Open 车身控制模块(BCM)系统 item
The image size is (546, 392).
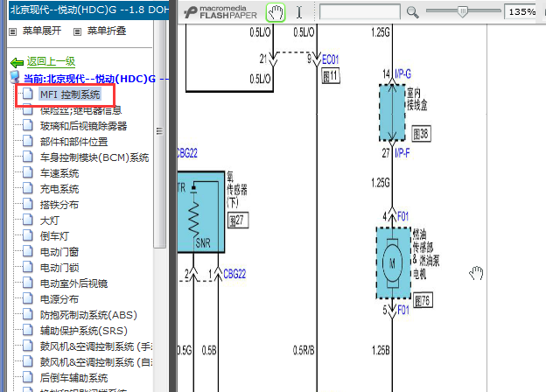pos(94,157)
